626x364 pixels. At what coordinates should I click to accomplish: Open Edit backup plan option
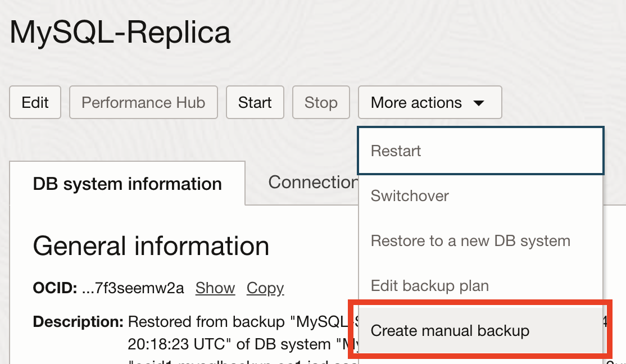(429, 285)
